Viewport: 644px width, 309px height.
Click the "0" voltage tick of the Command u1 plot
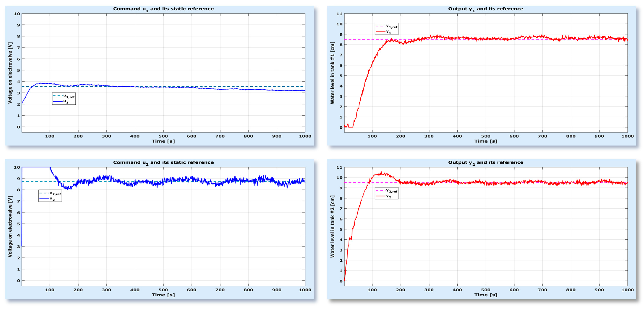(18, 127)
